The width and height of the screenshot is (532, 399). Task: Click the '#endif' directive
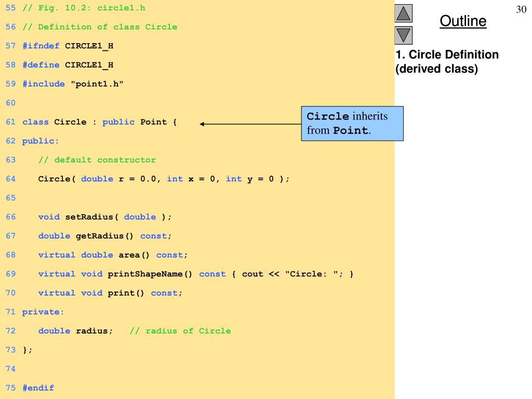click(38, 388)
